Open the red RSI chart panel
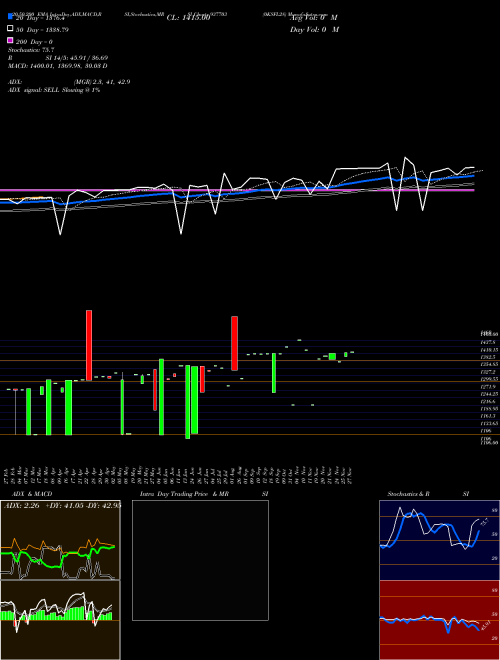This screenshot has height=660, width=500. (439, 620)
